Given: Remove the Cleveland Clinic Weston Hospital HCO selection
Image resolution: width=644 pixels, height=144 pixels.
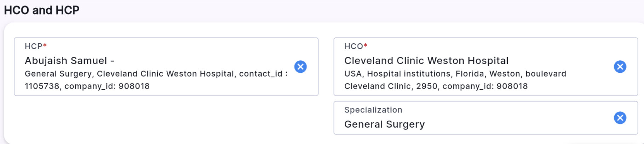Looking at the screenshot, I should pyautogui.click(x=620, y=67).
